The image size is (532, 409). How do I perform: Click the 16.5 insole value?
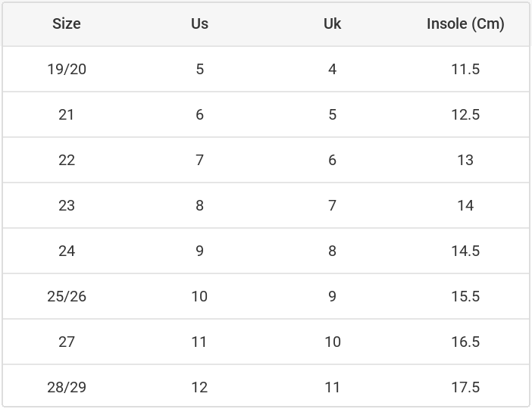click(x=465, y=342)
